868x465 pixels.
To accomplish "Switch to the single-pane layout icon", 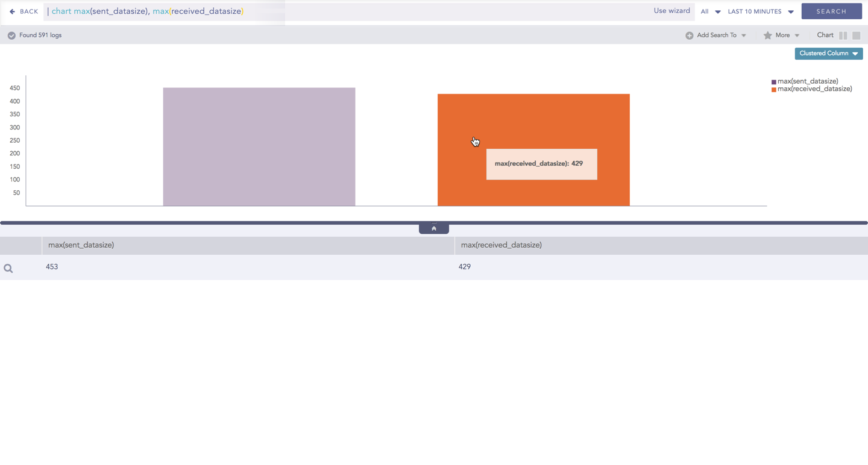I will [856, 36].
